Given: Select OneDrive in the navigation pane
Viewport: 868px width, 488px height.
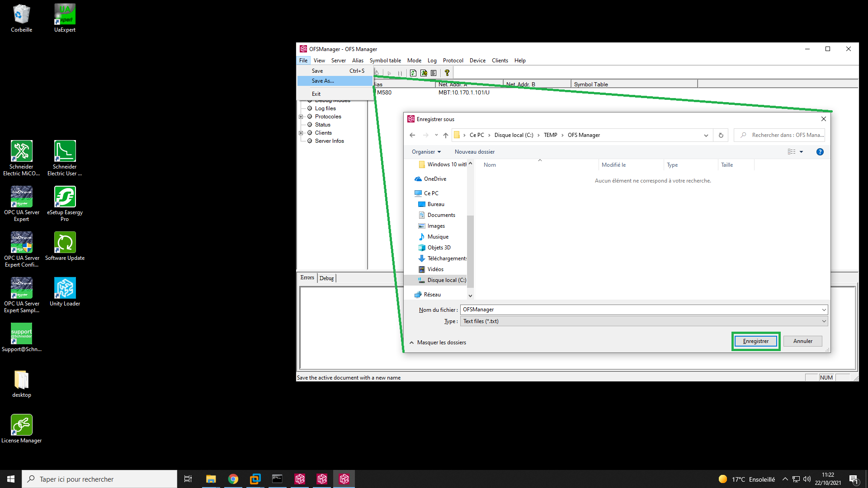Looking at the screenshot, I should [435, 179].
